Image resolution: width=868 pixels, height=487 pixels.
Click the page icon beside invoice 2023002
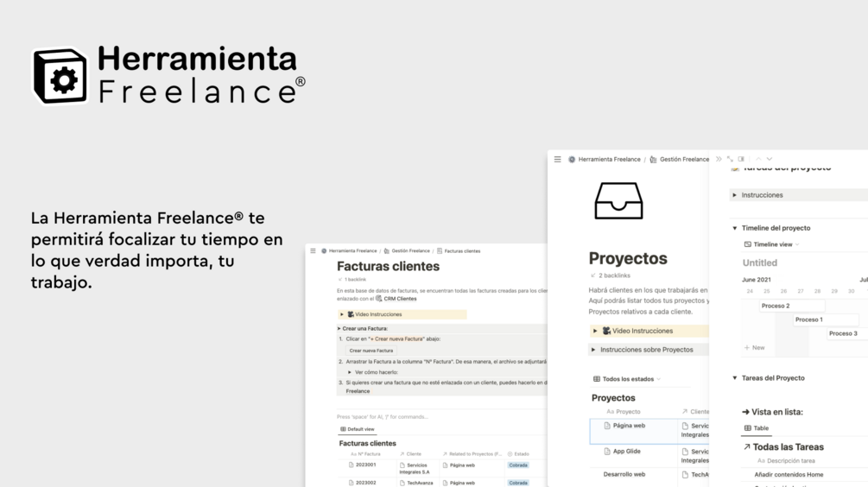coord(351,483)
